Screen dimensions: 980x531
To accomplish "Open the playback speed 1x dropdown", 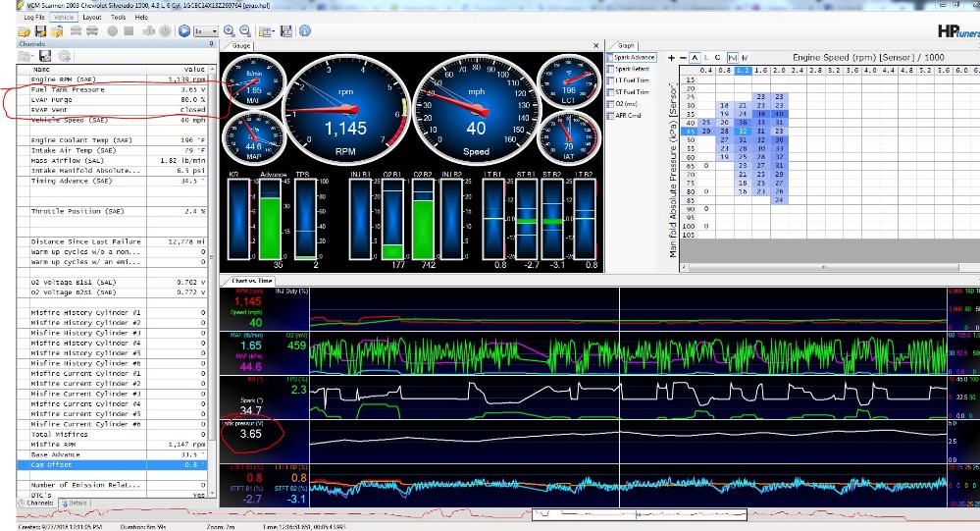I will tap(206, 31).
